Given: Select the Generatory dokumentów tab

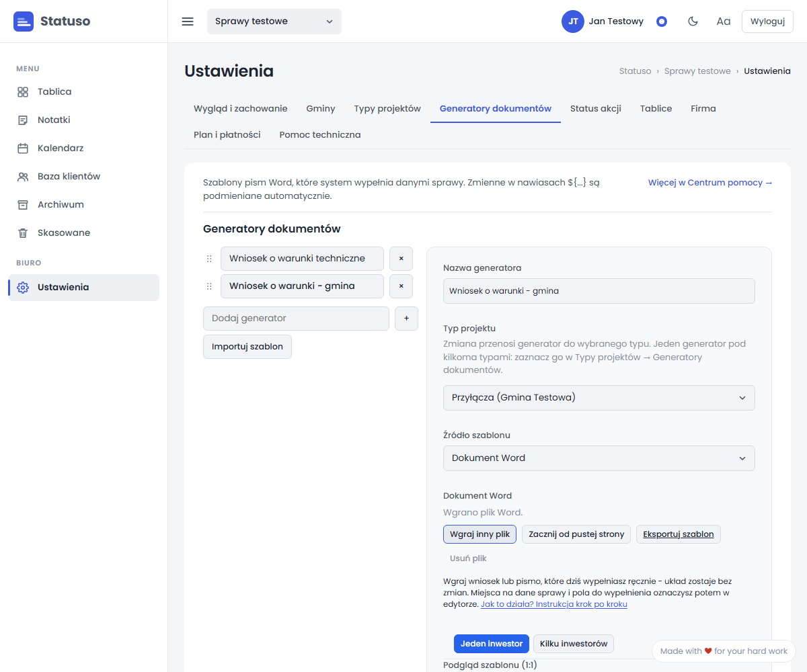Looking at the screenshot, I should pyautogui.click(x=496, y=109).
